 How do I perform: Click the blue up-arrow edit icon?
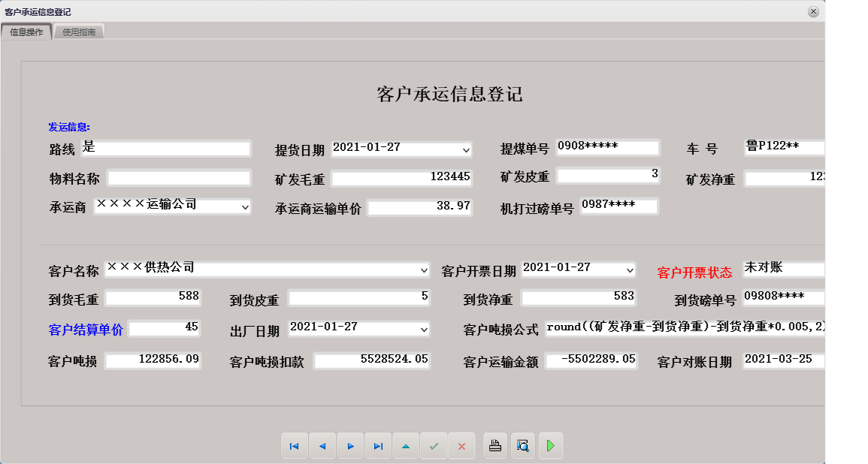pyautogui.click(x=406, y=445)
